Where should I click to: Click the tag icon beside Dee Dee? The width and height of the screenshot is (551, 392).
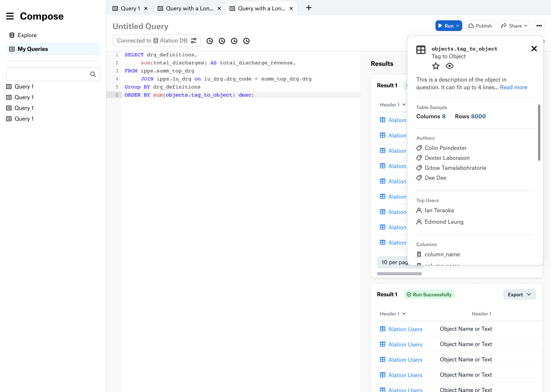click(419, 178)
